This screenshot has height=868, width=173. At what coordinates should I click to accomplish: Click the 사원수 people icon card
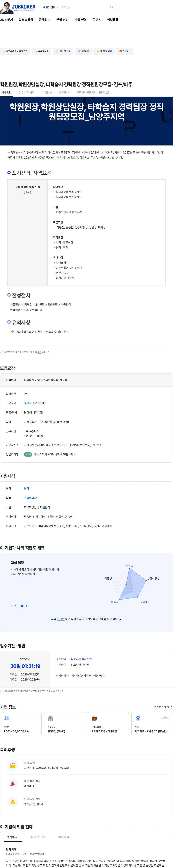coord(21,724)
